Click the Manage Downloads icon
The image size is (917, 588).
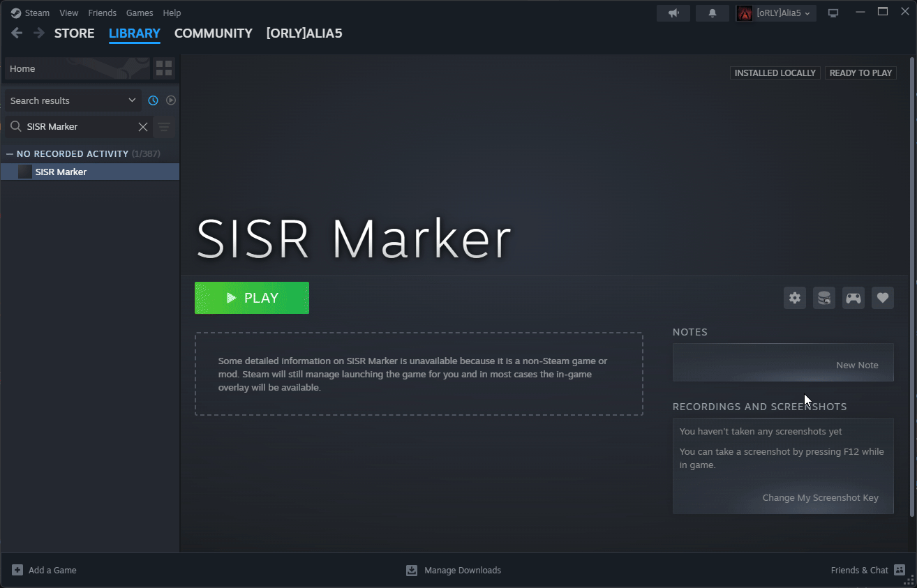(x=412, y=570)
